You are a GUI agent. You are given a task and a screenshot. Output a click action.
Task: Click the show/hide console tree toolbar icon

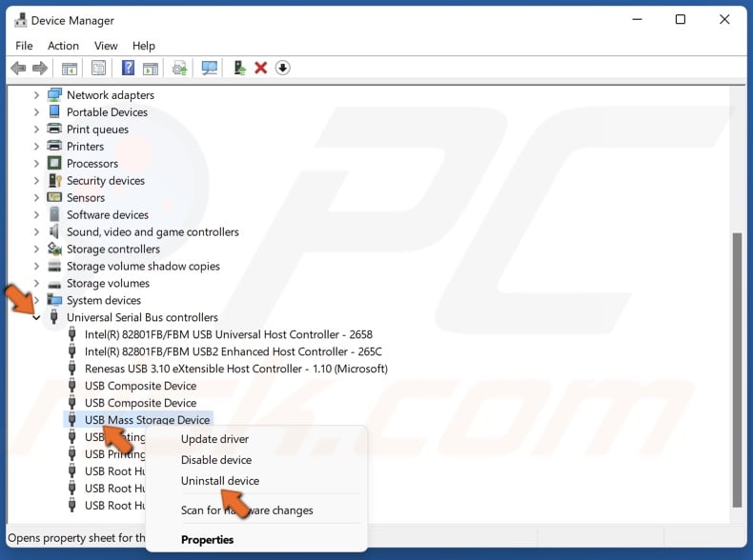pyautogui.click(x=70, y=69)
